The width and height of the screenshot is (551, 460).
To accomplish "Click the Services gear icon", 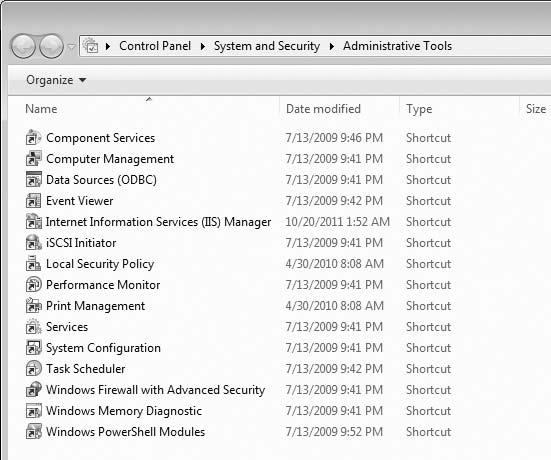I will click(34, 326).
